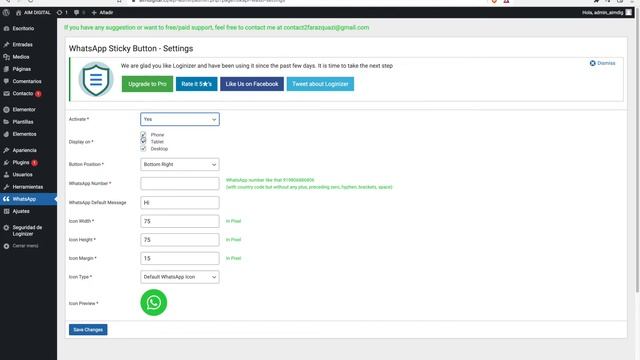Toggle the Desktop display checkbox
The image size is (640, 360).
click(x=143, y=149)
